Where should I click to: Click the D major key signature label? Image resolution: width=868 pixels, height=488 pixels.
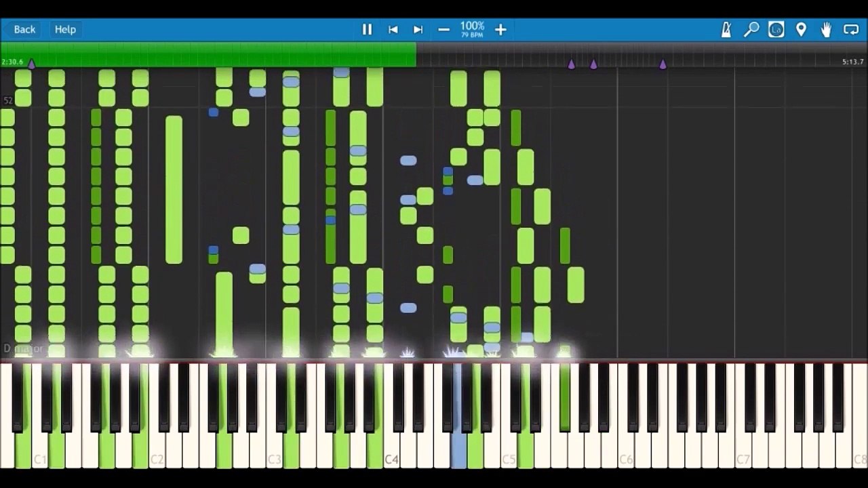pyautogui.click(x=23, y=348)
